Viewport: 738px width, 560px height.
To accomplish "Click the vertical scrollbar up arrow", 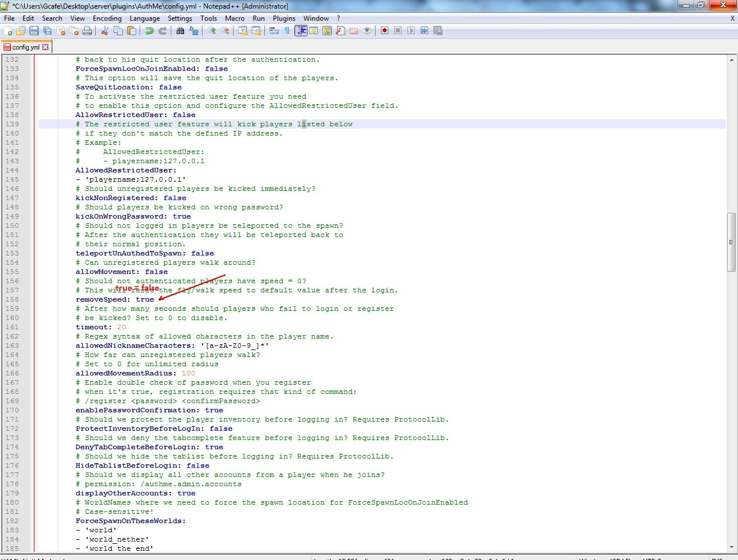I will 732,59.
